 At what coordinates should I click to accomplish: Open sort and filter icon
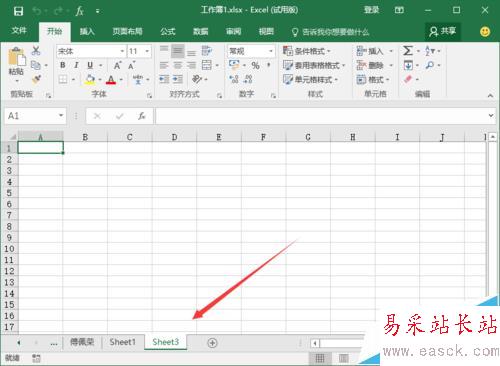coord(430,51)
